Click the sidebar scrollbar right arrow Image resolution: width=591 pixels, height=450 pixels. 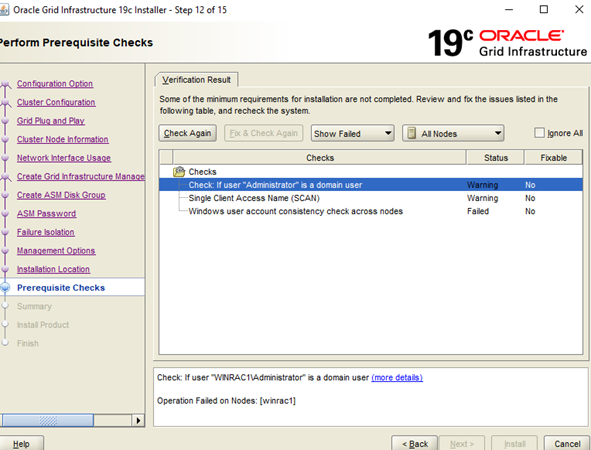138,420
